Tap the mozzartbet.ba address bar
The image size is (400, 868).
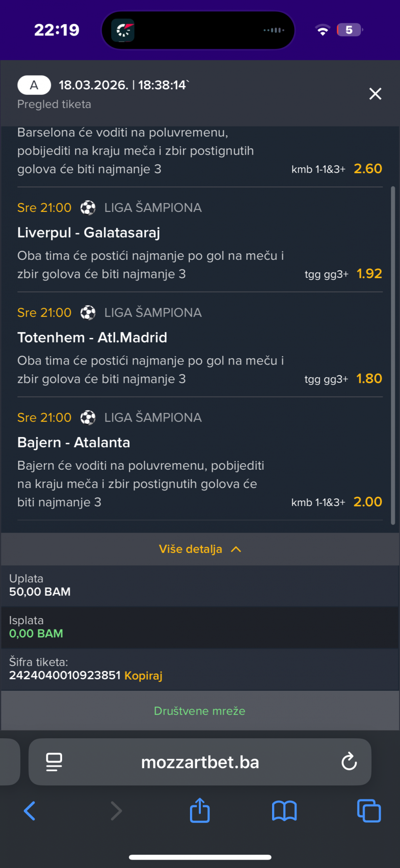(x=200, y=762)
